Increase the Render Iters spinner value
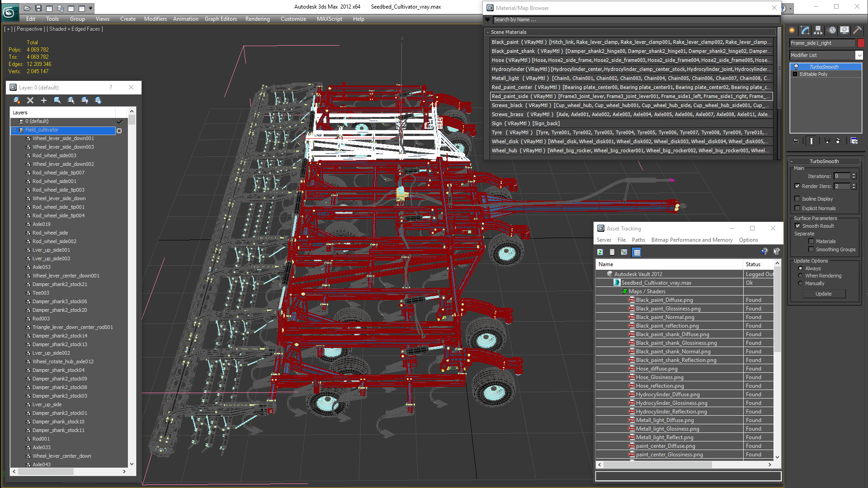The width and height of the screenshot is (868, 488). (854, 184)
